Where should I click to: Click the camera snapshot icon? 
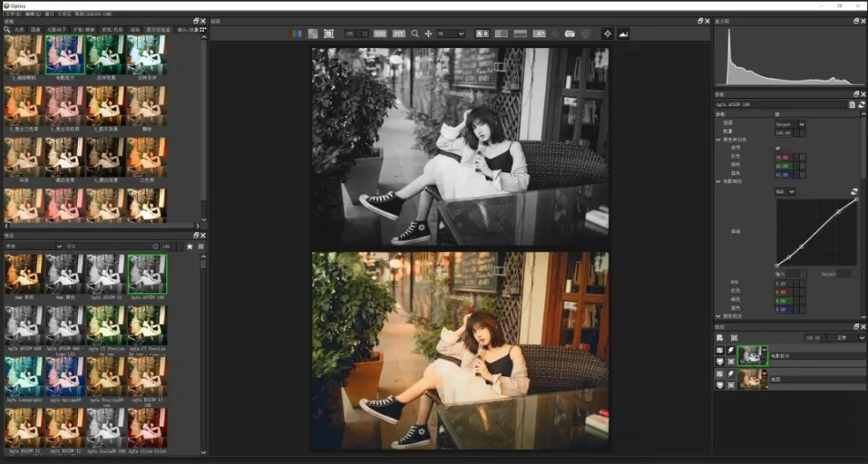(x=570, y=34)
